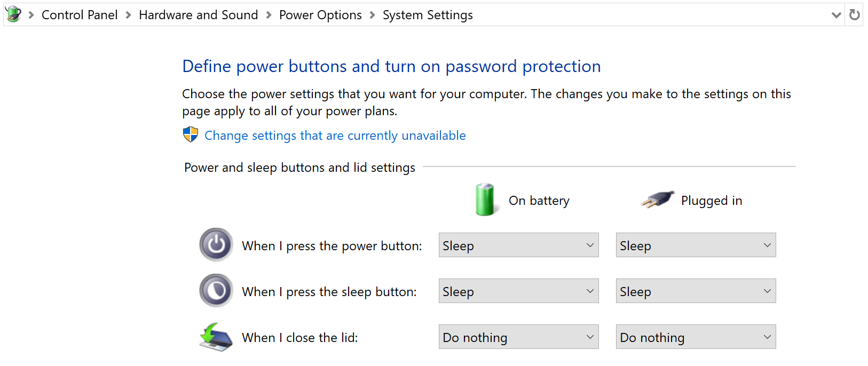Open lid close dropdown plugged in
The height and width of the screenshot is (366, 868).
pyautogui.click(x=696, y=337)
